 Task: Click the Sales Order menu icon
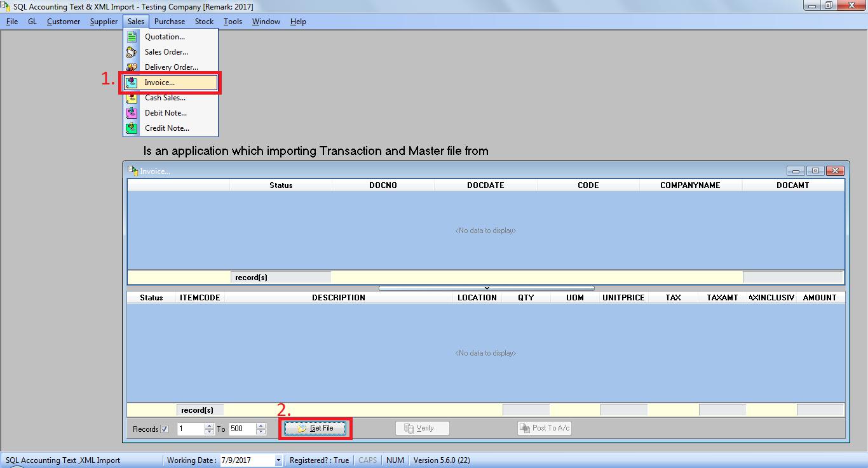point(132,52)
